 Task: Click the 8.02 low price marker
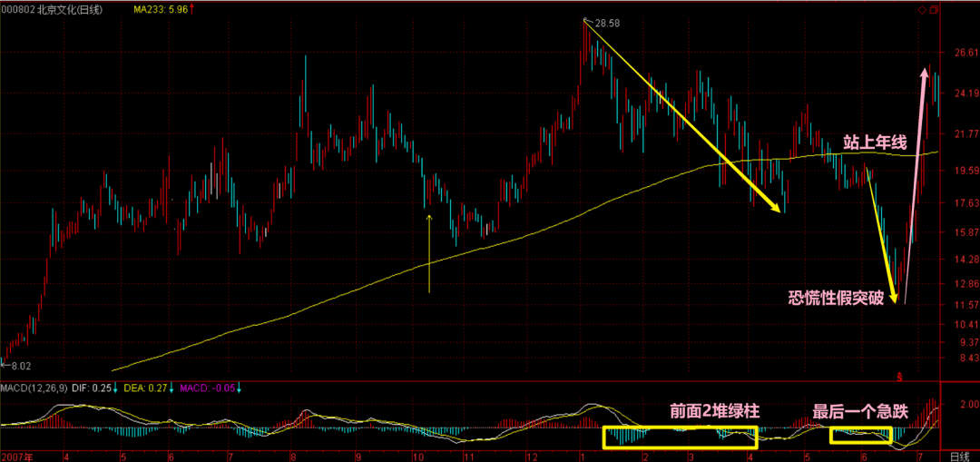coord(19,366)
